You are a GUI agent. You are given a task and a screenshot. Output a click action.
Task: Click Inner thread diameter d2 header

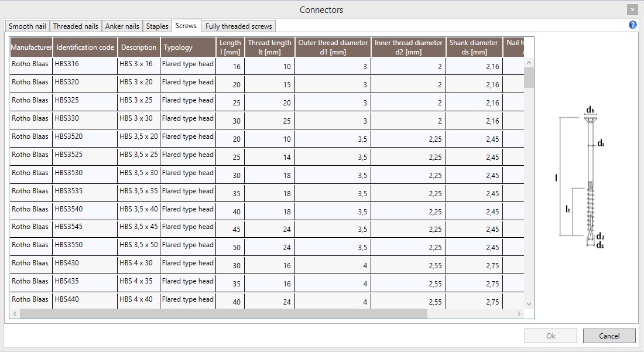[408, 47]
